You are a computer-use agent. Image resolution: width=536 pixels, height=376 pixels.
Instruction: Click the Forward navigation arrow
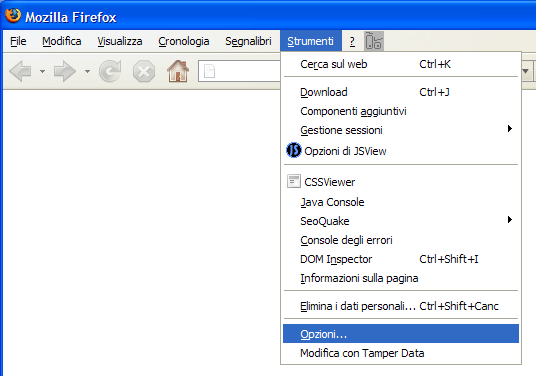[65, 71]
